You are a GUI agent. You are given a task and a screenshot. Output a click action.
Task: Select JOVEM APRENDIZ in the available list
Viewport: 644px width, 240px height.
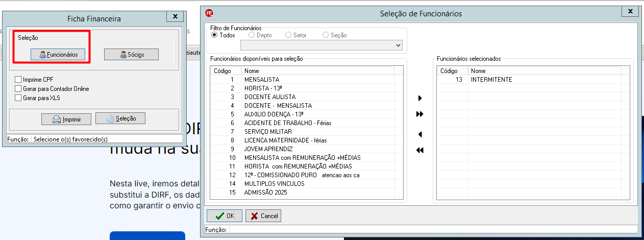(307, 149)
